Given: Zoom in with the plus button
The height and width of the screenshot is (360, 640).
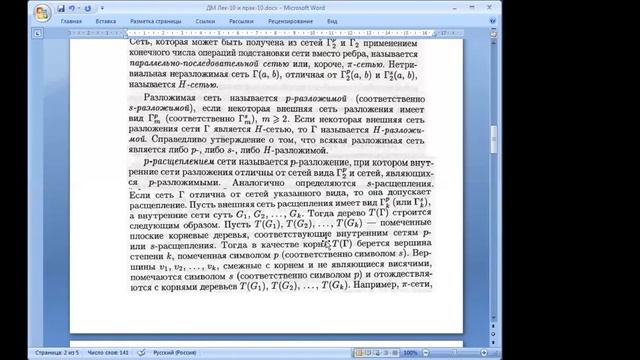Looking at the screenshot, I should (484, 353).
